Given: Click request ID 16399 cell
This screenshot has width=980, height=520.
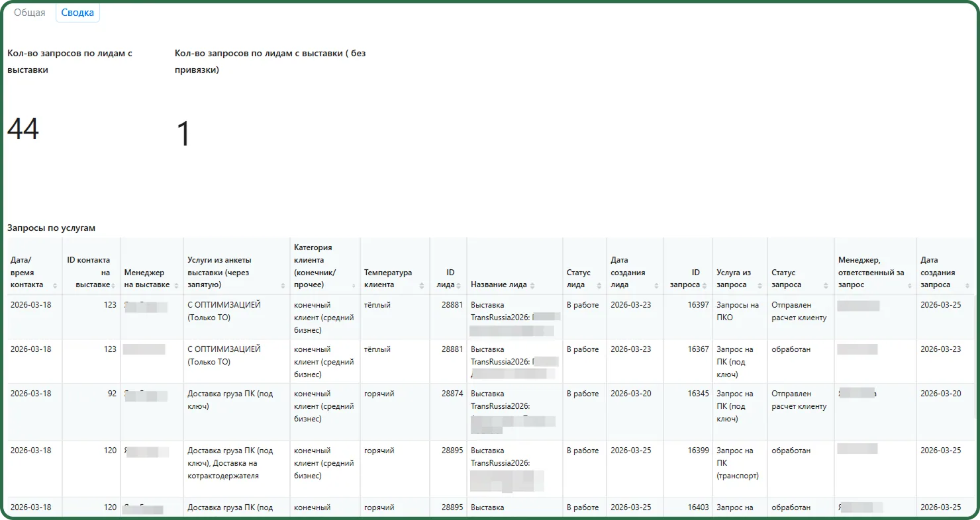Looking at the screenshot, I should [688, 469].
